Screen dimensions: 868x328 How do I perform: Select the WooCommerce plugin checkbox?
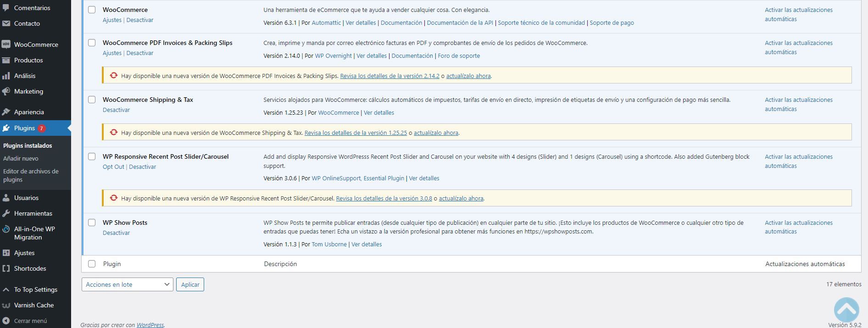click(92, 10)
